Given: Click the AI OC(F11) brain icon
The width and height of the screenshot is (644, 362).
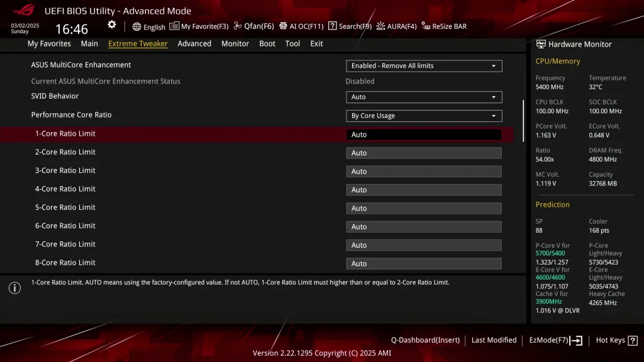Looking at the screenshot, I should tap(284, 26).
